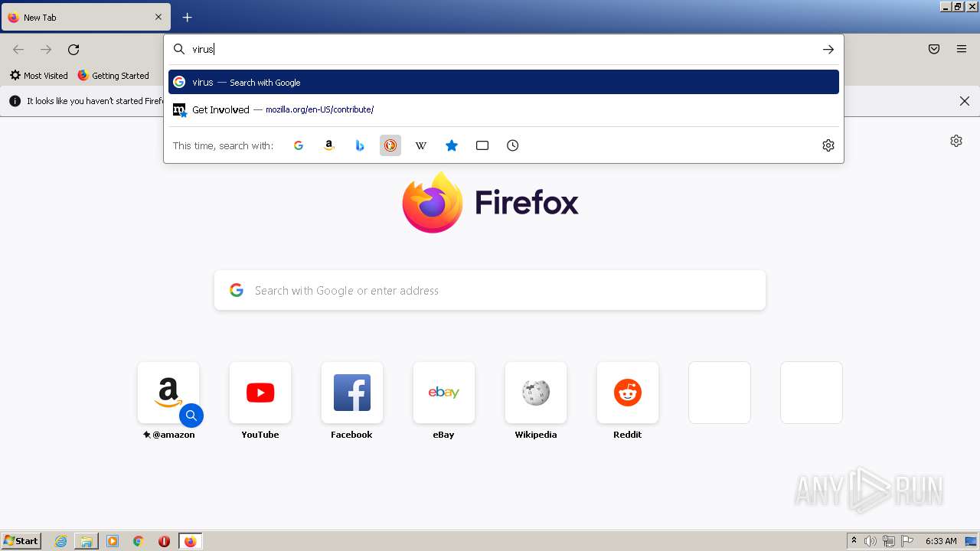
Task: Dismiss the notification bar
Action: pos(965,101)
